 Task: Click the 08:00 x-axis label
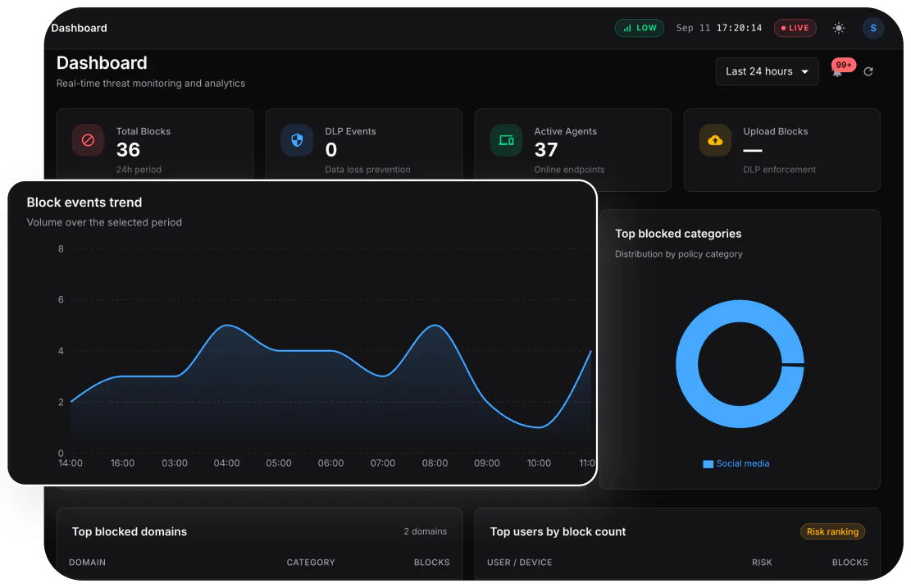pyautogui.click(x=435, y=463)
